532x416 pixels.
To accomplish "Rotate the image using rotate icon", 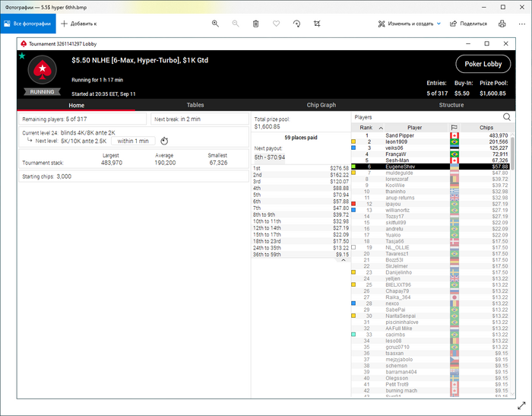I will pos(296,24).
